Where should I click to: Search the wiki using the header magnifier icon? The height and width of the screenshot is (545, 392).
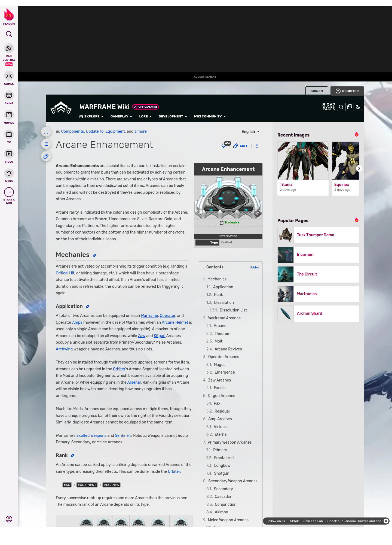(x=341, y=107)
